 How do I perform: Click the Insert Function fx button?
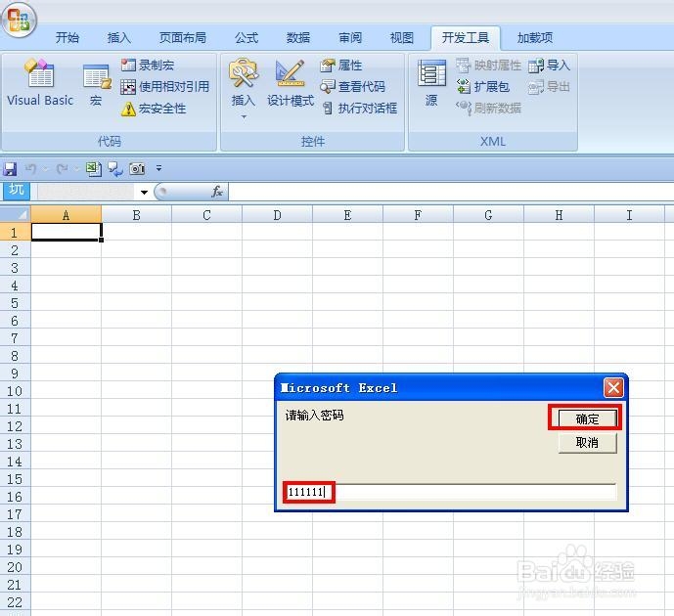coord(217,192)
